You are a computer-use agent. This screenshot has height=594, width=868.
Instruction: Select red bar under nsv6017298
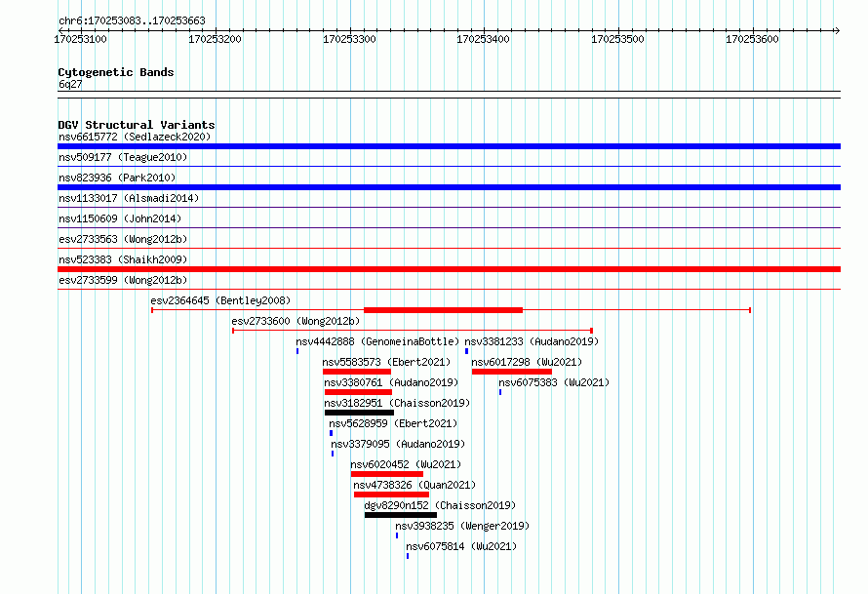(x=512, y=372)
